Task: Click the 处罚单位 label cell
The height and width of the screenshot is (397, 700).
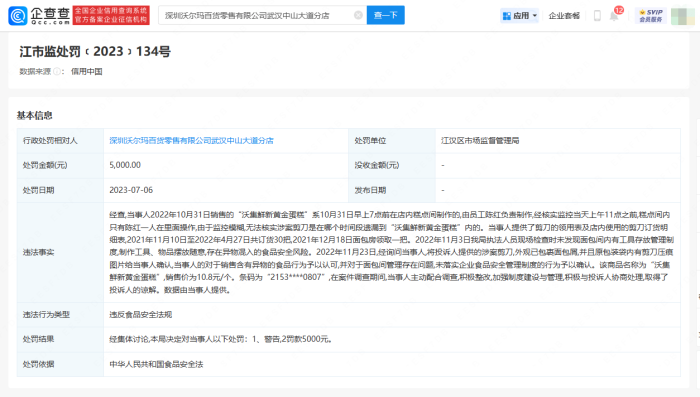Action: [x=392, y=141]
